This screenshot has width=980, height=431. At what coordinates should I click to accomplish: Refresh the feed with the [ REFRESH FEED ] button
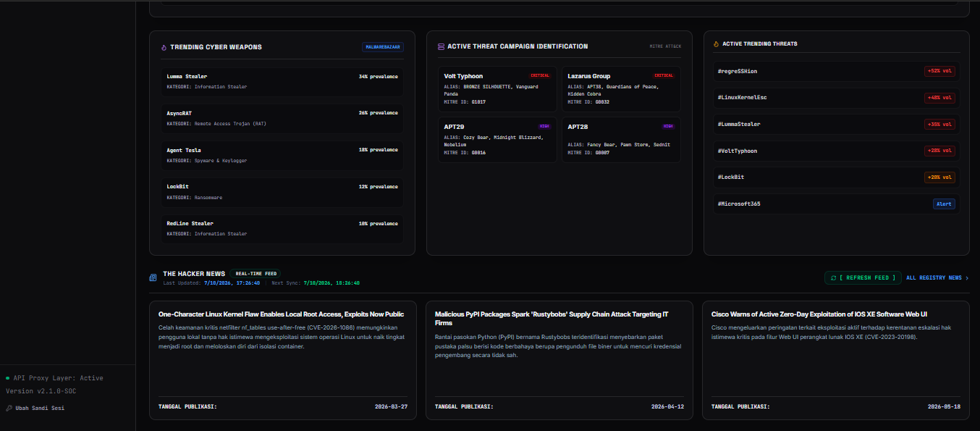point(863,277)
